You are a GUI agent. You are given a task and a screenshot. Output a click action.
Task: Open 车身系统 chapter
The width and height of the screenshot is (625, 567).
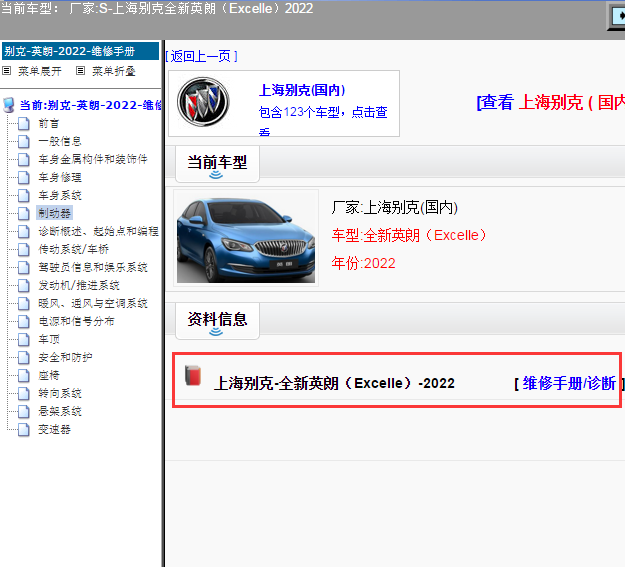point(60,195)
